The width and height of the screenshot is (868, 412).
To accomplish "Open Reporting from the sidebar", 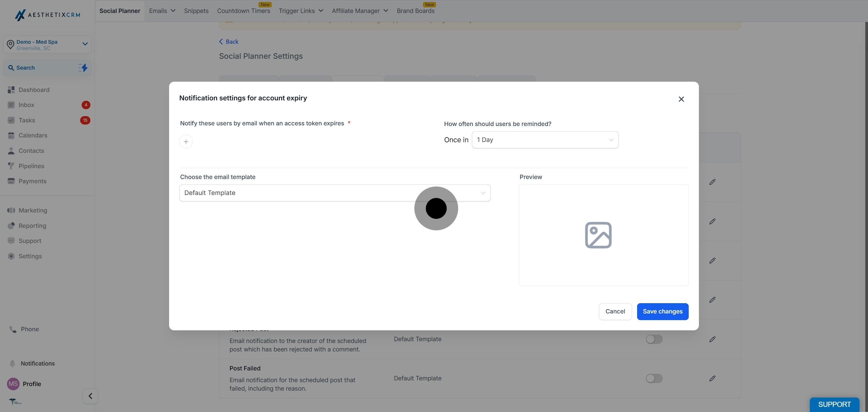I will click(32, 226).
